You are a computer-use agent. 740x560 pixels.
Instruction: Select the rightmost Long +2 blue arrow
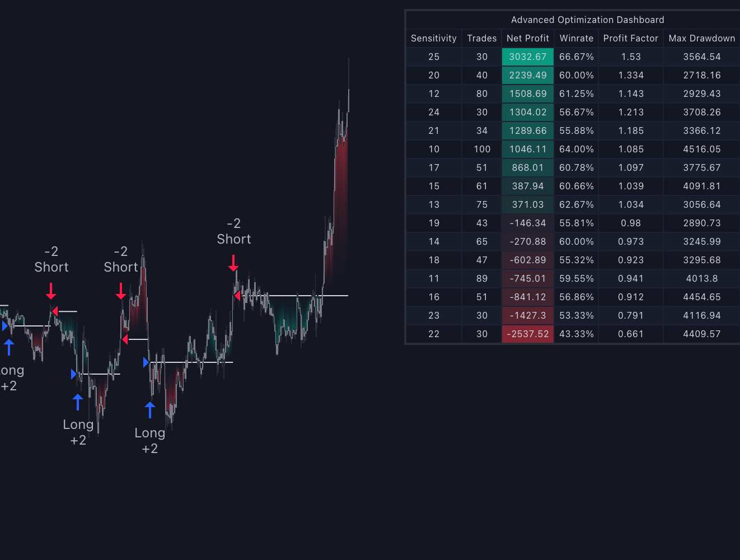(149, 409)
